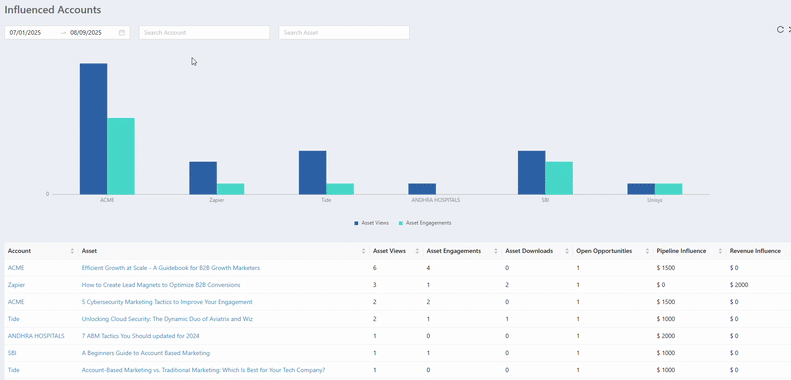Open the calendar icon in date range picker
The width and height of the screenshot is (791, 380).
122,32
